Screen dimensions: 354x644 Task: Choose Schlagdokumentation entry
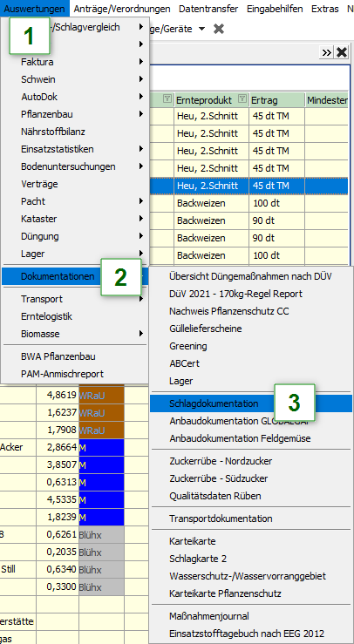click(251, 403)
